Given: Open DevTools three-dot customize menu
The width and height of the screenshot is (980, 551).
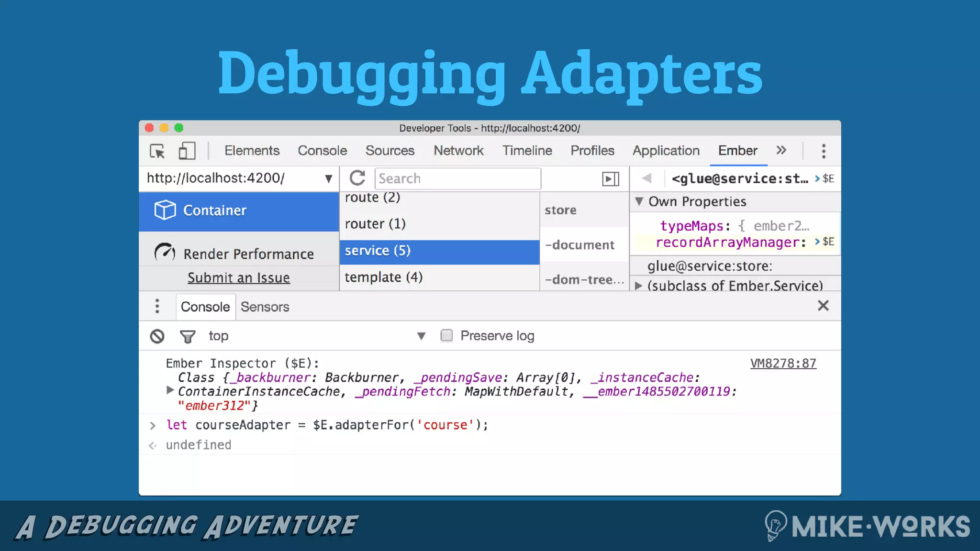Looking at the screenshot, I should (824, 151).
